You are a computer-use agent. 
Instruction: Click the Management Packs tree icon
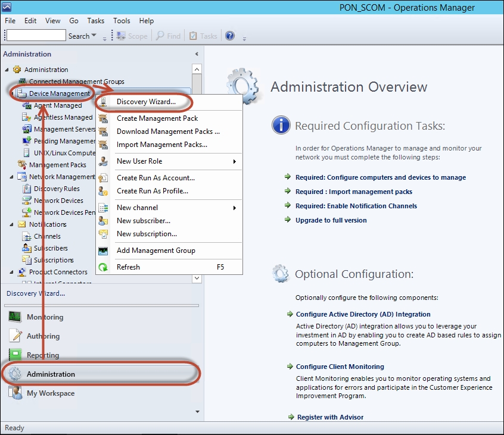[22, 164]
